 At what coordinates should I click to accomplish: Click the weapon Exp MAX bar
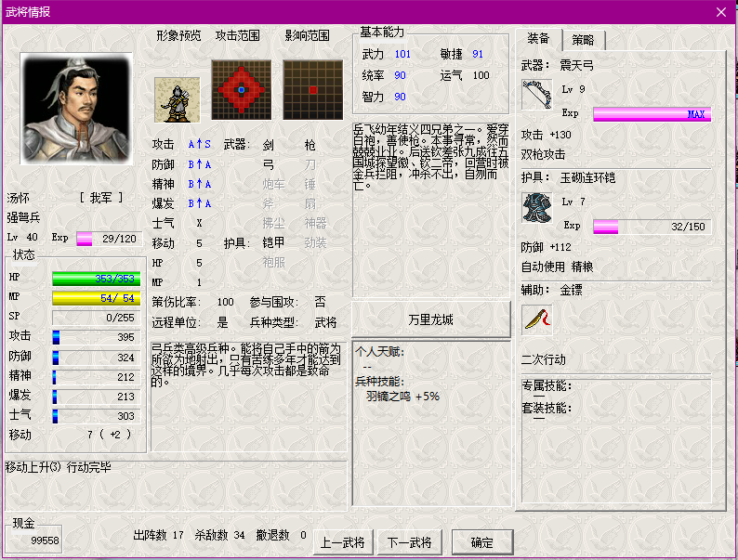(x=652, y=114)
